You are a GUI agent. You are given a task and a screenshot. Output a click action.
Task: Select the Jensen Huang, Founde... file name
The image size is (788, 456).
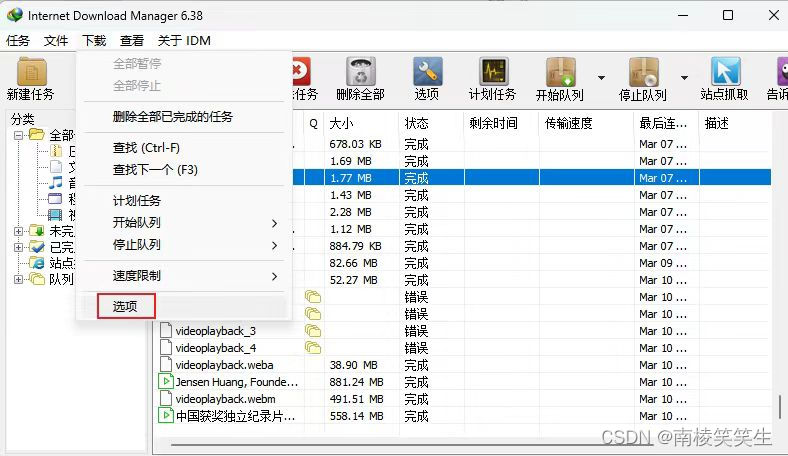[x=237, y=382]
